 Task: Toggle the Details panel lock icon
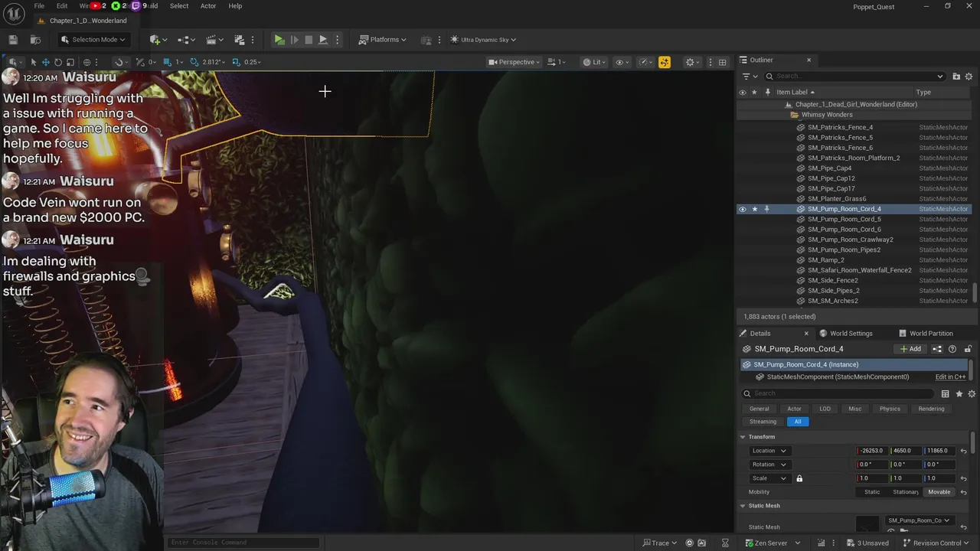pyautogui.click(x=968, y=349)
